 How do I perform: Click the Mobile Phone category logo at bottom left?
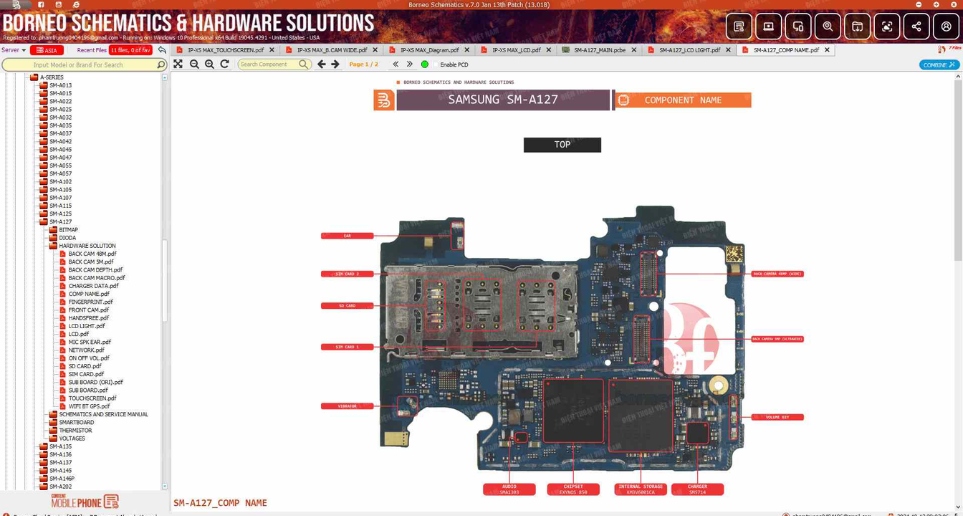tap(85, 501)
